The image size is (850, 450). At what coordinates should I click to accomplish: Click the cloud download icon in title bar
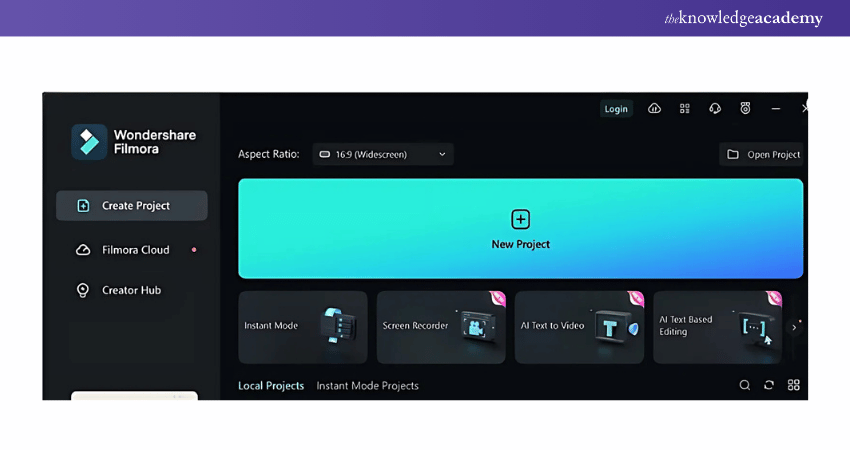654,108
